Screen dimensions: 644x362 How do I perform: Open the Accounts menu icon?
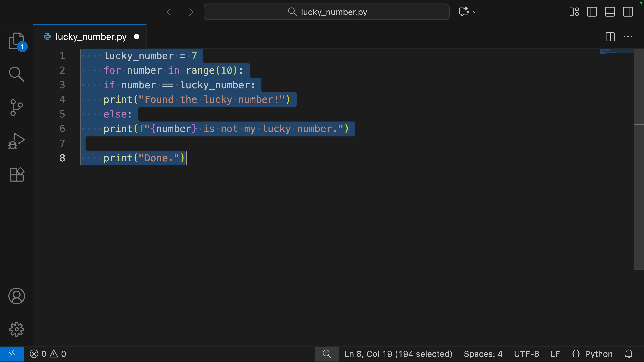point(16,296)
